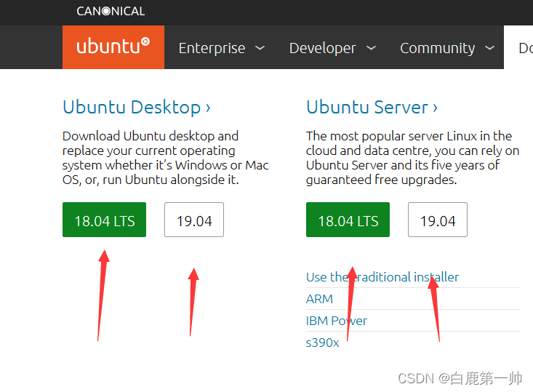Download Ubuntu Desktop 19.04
This screenshot has width=533, height=392.
click(194, 220)
